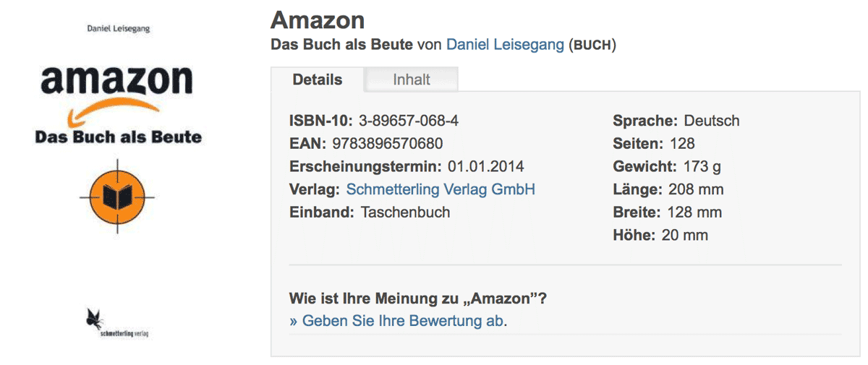
Task: Click the Wie ist Ihre Meinung question
Action: tap(418, 299)
